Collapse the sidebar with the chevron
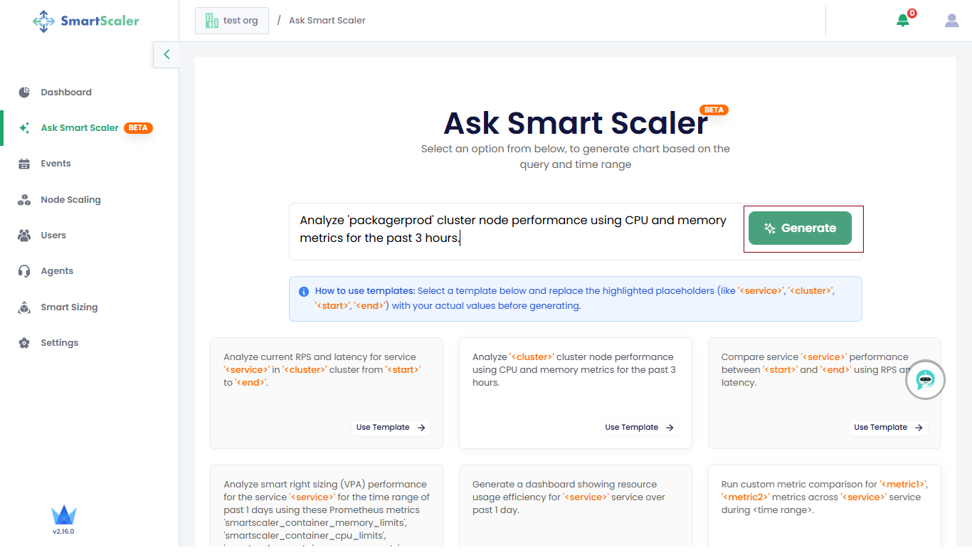972x560 pixels. [x=167, y=54]
